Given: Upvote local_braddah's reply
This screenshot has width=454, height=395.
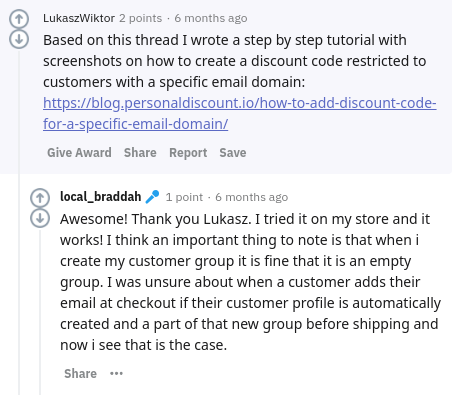Looking at the screenshot, I should click(x=40, y=198).
